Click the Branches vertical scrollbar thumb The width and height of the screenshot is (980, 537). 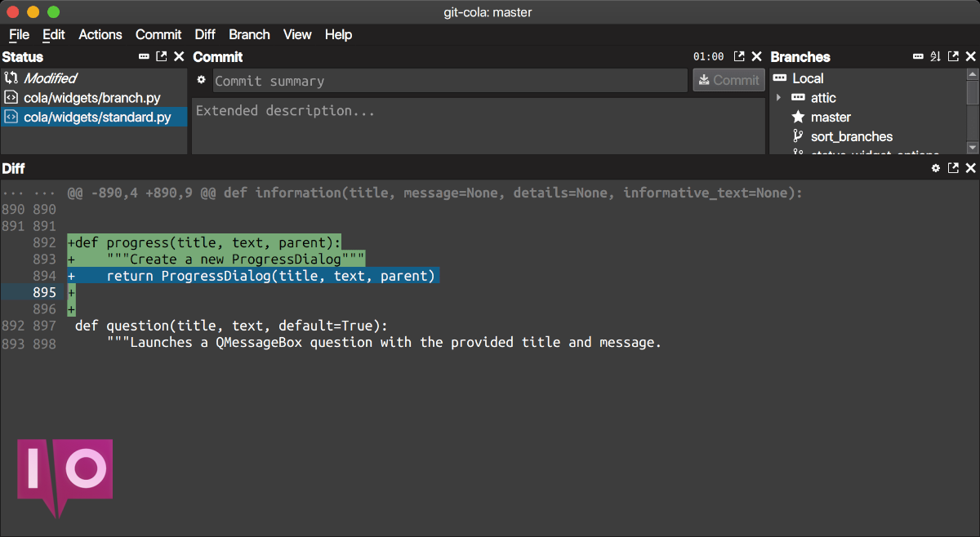click(x=972, y=91)
